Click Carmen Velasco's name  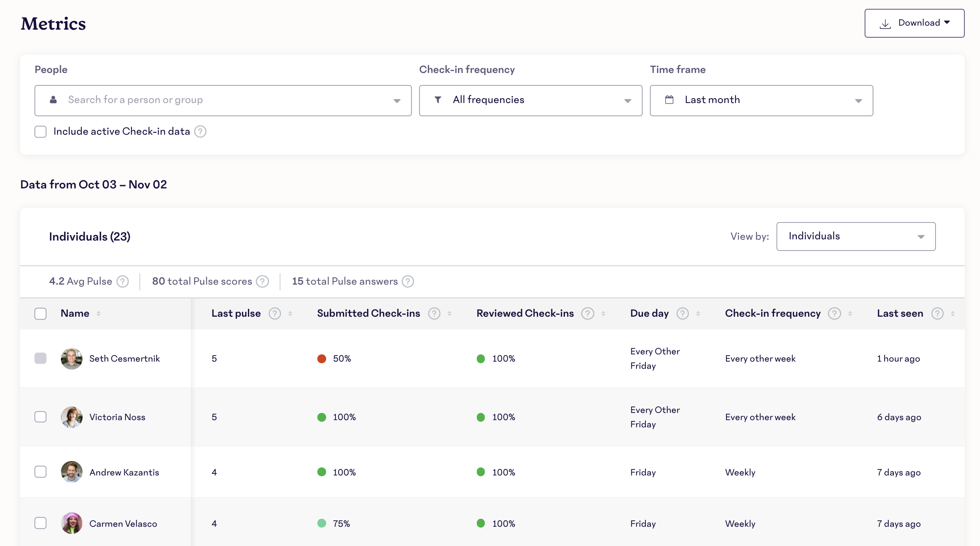(x=123, y=524)
